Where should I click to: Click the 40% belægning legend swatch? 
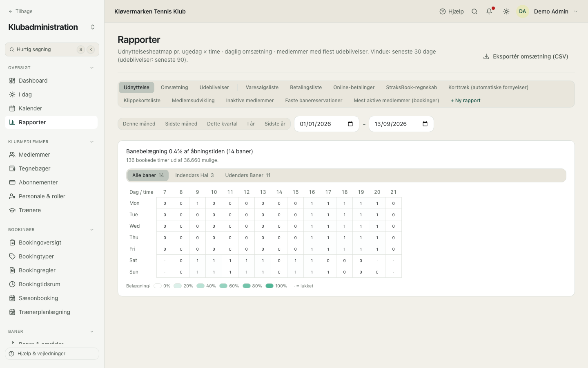click(200, 286)
